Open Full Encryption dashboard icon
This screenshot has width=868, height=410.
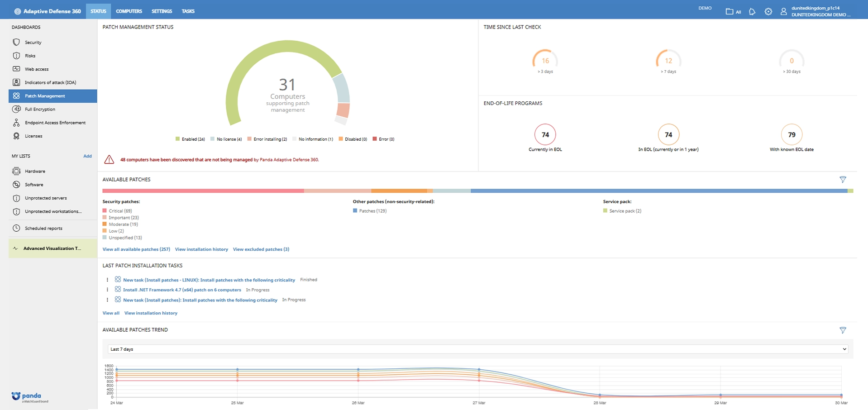16,109
